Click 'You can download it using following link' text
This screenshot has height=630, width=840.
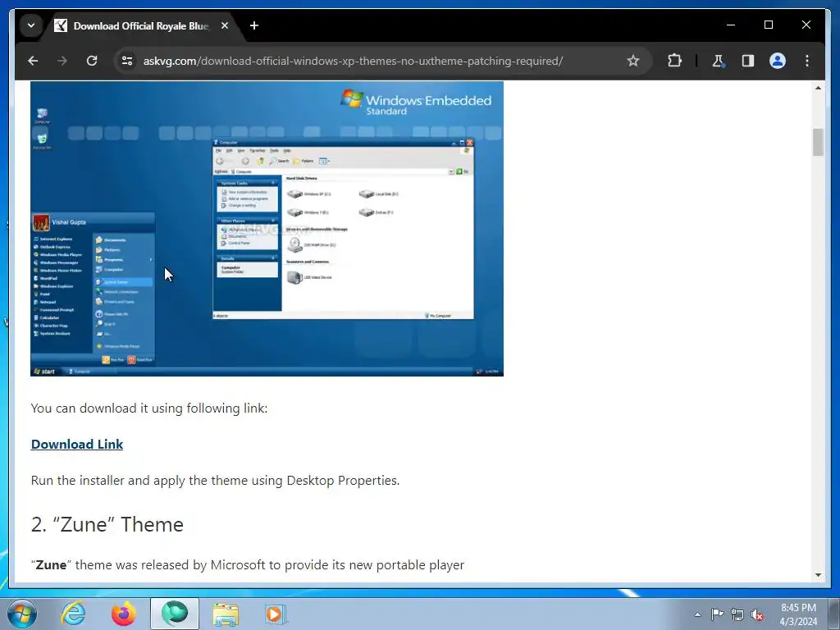point(149,409)
